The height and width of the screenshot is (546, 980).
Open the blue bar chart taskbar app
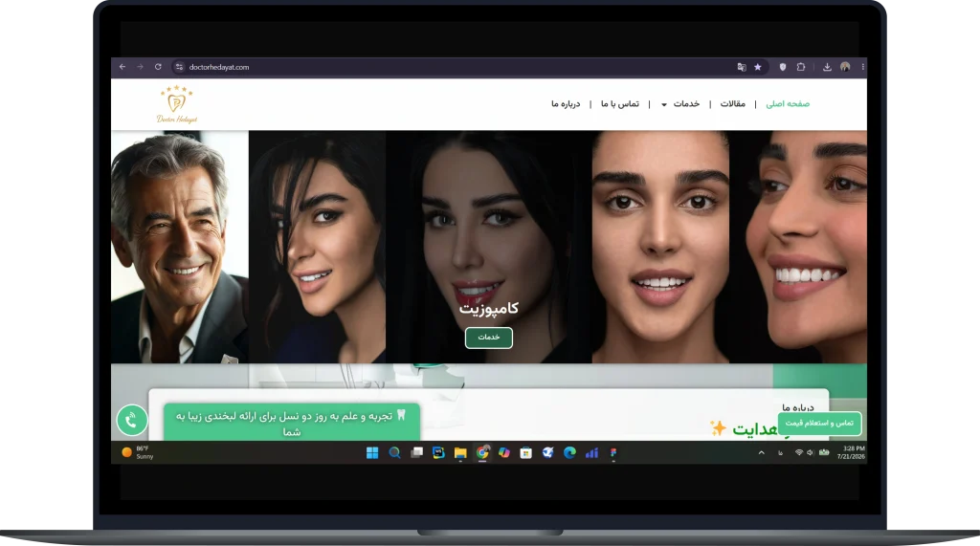point(591,453)
